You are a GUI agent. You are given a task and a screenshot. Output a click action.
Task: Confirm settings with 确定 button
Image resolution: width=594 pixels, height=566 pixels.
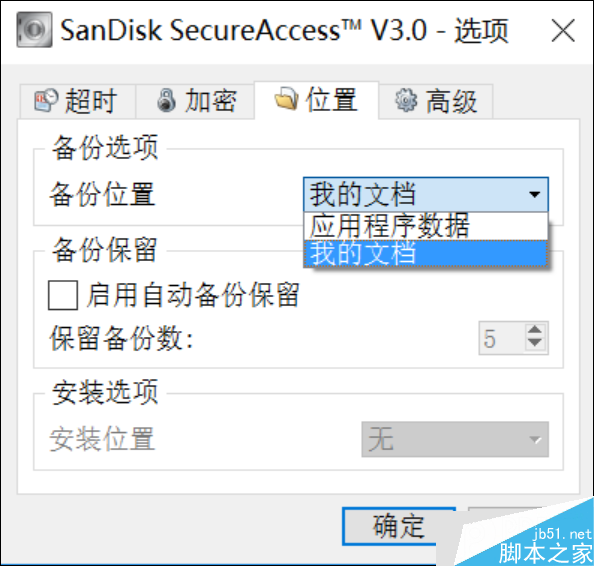click(399, 526)
